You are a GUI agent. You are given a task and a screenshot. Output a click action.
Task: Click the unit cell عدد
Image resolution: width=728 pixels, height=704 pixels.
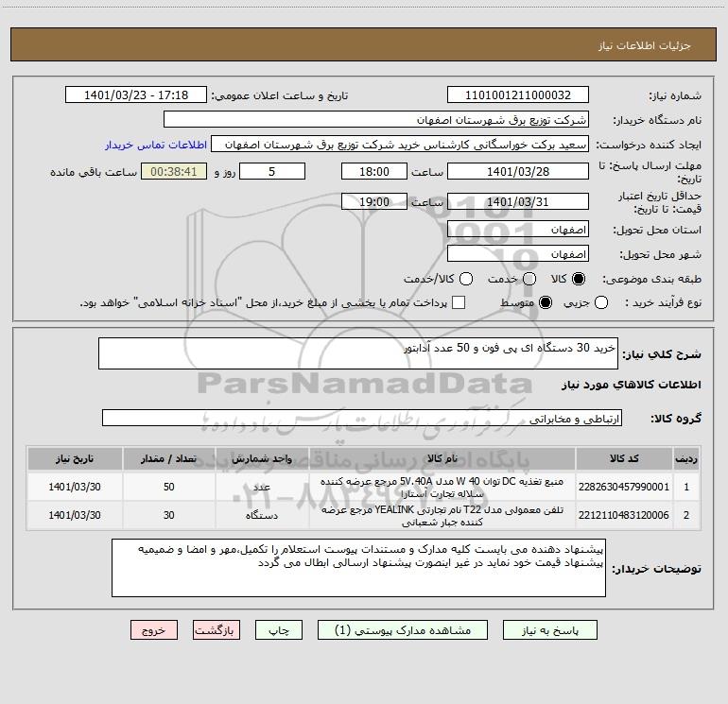point(262,487)
